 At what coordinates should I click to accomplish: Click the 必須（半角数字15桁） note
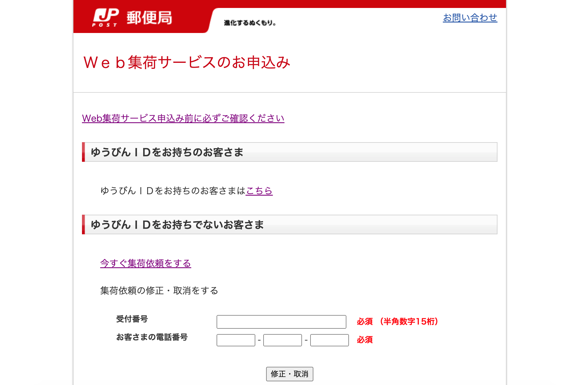pyautogui.click(x=398, y=322)
